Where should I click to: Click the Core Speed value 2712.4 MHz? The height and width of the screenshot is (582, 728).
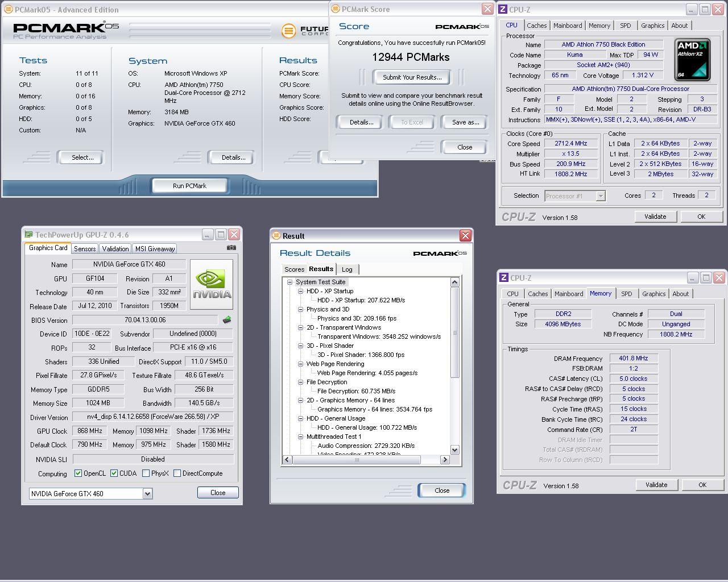pos(570,144)
